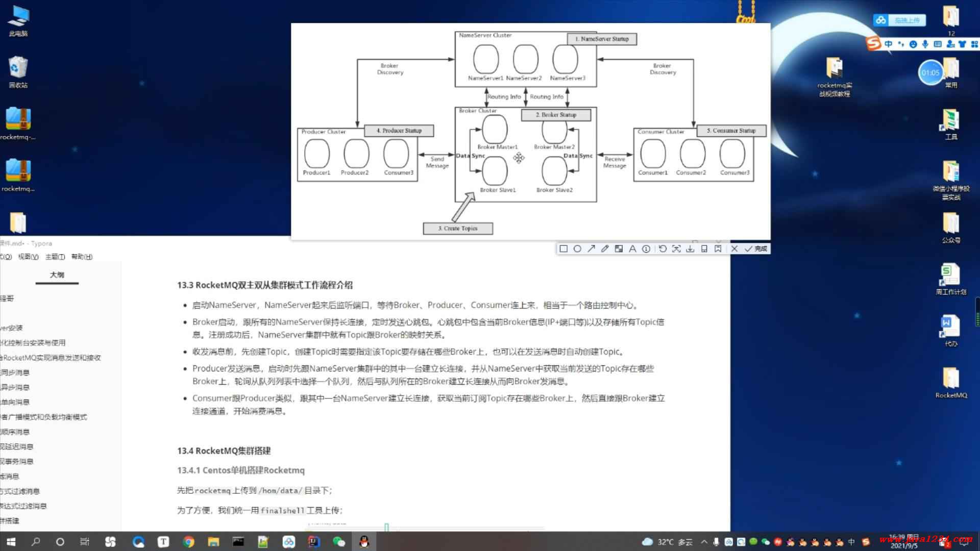Cancel the screenshot with the X icon
Screen dimensions: 980x551
[734, 249]
